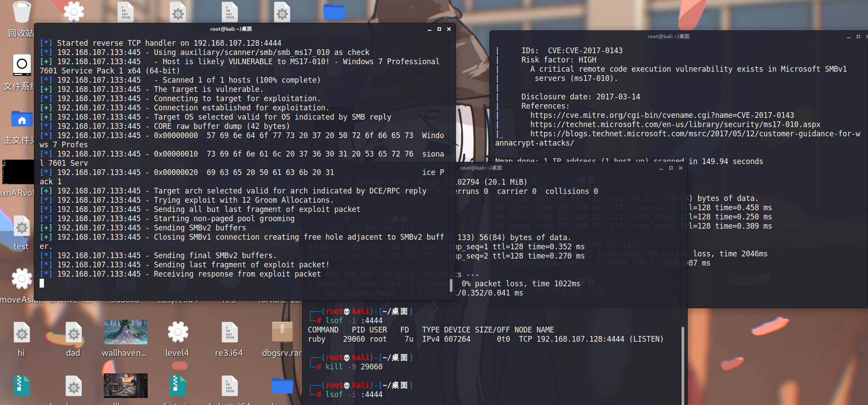Open the blue folder in the top desktop row
The height and width of the screenshot is (405, 868).
pyautogui.click(x=334, y=12)
